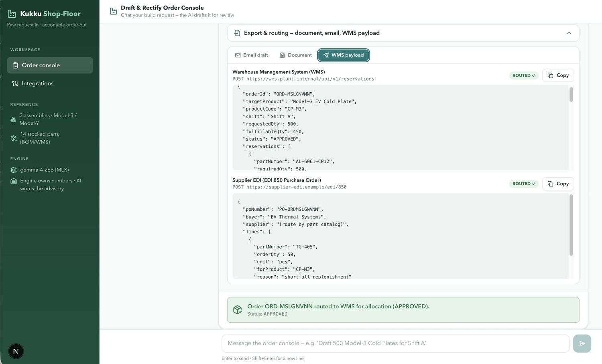Click the '"poNumber": "PO-ORDMSLGNVNN"' line
The image size is (602, 364).
[x=283, y=209]
